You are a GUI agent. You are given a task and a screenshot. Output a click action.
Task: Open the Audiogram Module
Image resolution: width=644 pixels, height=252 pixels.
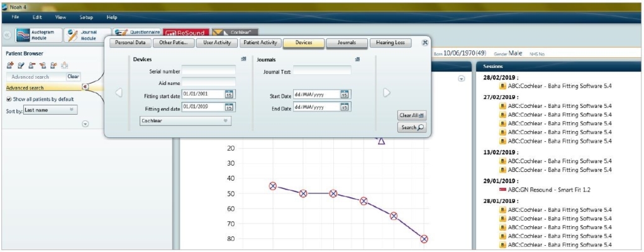38,35
